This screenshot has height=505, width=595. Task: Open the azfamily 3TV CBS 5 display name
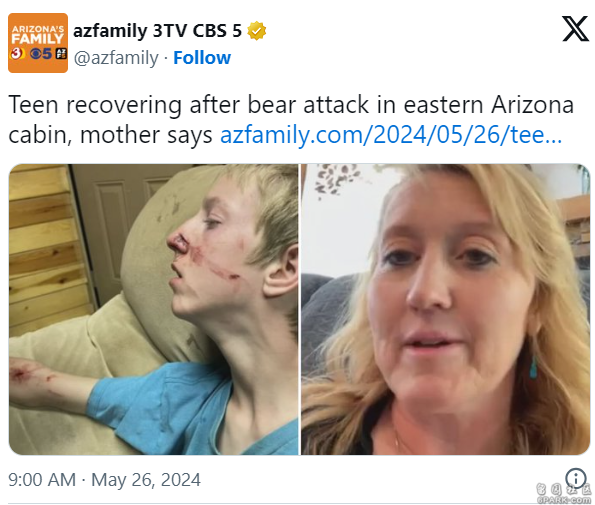(x=157, y=31)
